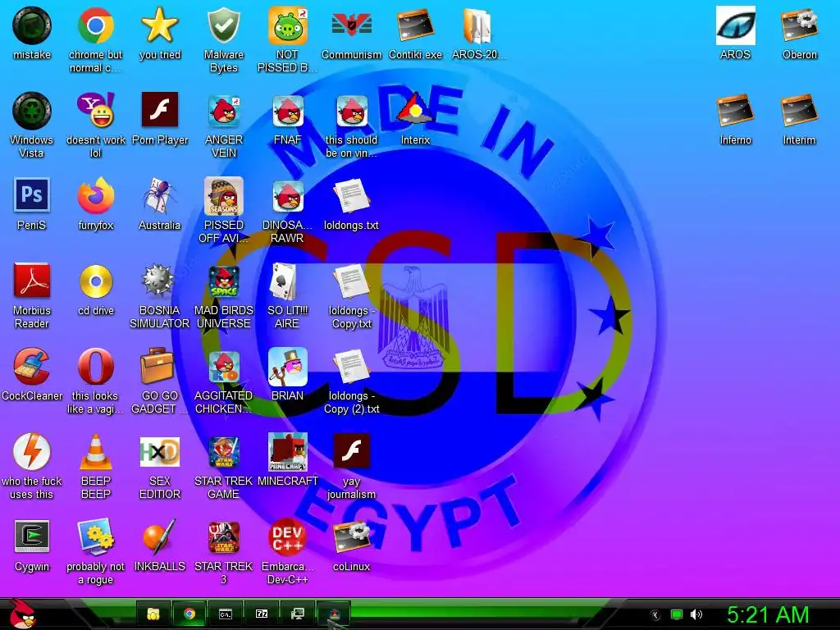Select the Contiki.exe icon
840x630 pixels.
(x=415, y=25)
